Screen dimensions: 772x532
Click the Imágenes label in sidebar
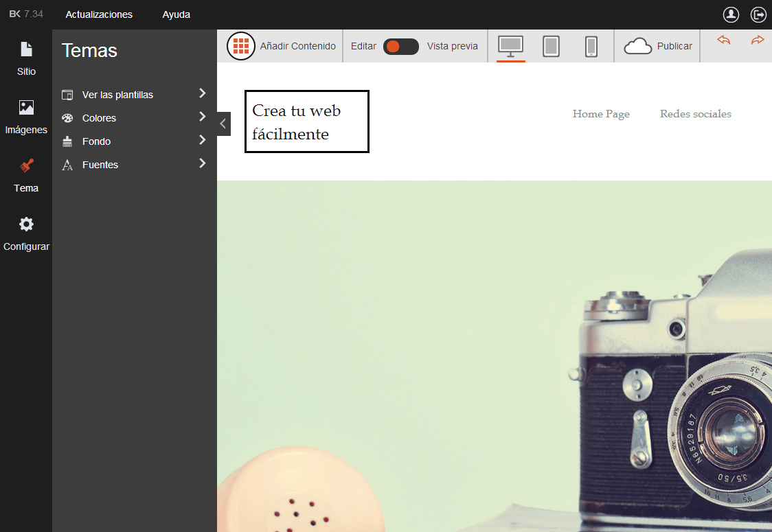point(26,130)
